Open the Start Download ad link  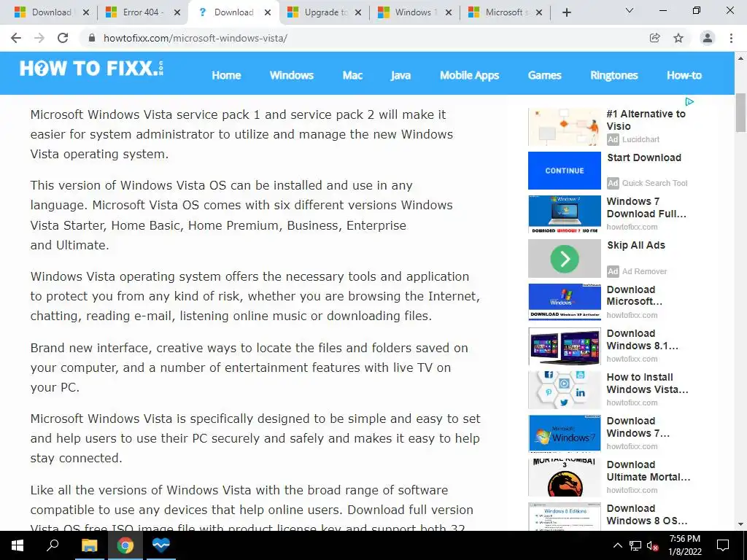pos(644,157)
